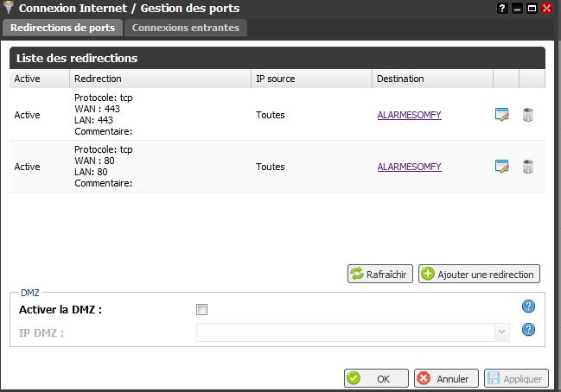Delete the port 443 redirection
This screenshot has height=392, width=561.
[527, 115]
